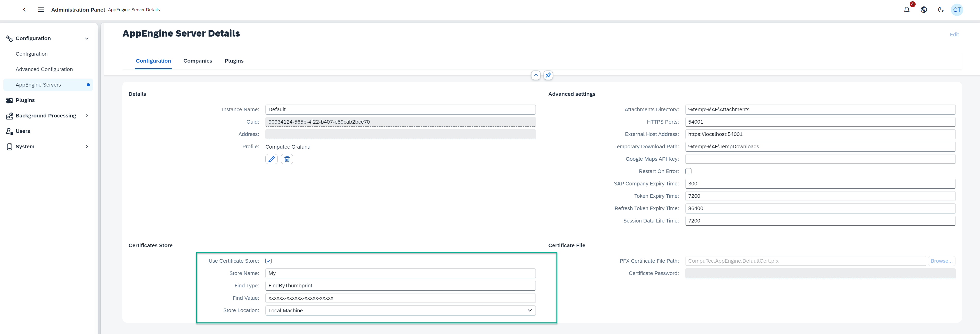Switch to the Plugins tab

pyautogui.click(x=234, y=61)
